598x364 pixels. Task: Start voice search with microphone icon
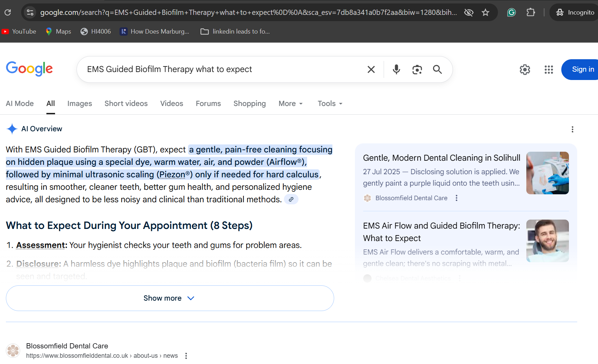coord(396,70)
